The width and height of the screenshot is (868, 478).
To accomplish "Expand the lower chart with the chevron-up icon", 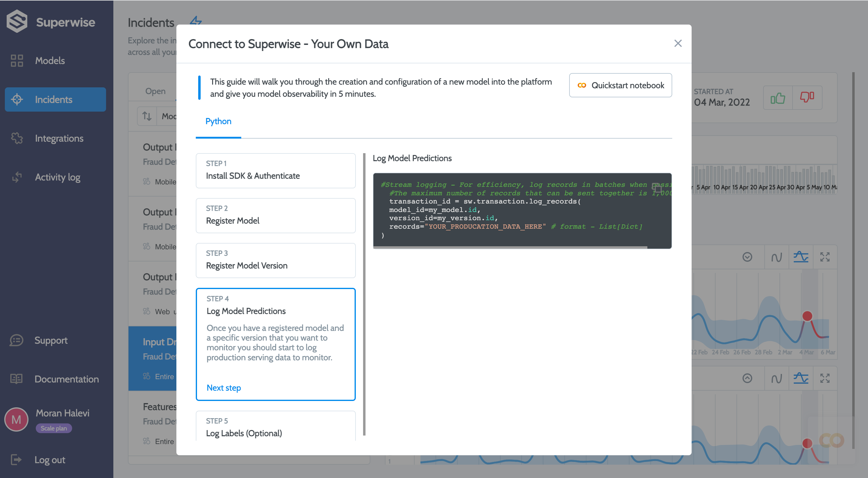I will [747, 378].
